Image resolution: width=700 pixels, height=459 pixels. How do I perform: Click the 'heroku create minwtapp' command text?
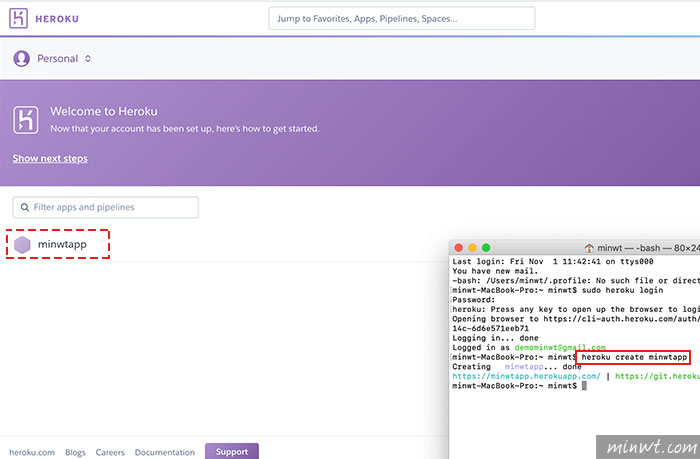coord(634,357)
